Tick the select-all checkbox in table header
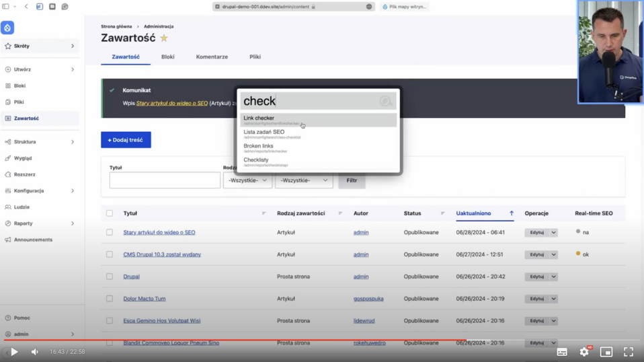Screen dimensions: 644x362 (x=110, y=213)
